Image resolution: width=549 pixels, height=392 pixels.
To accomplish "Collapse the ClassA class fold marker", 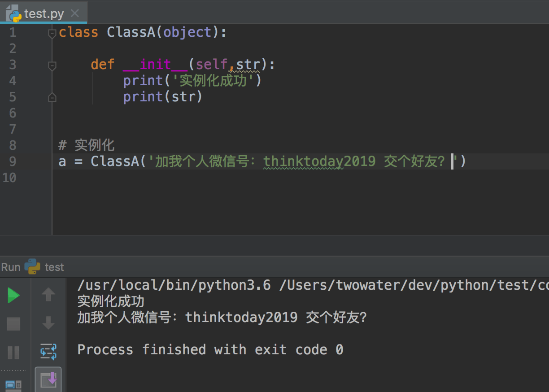I will 52,33.
